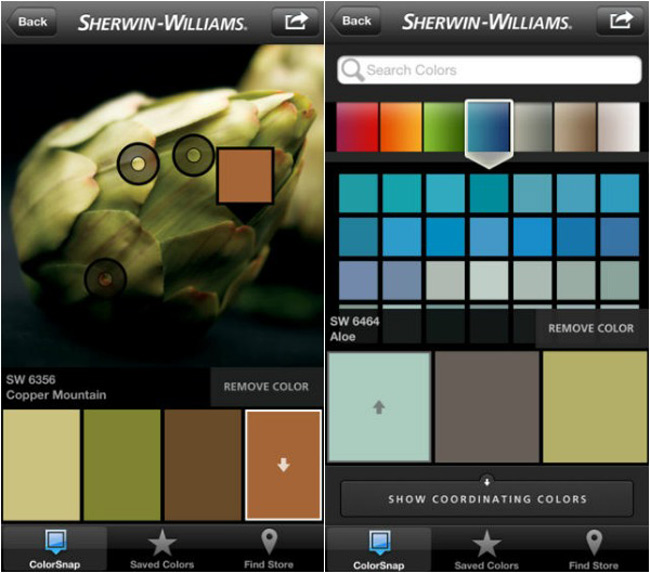650x573 pixels.
Task: Select the orange color family strip
Action: coord(400,126)
